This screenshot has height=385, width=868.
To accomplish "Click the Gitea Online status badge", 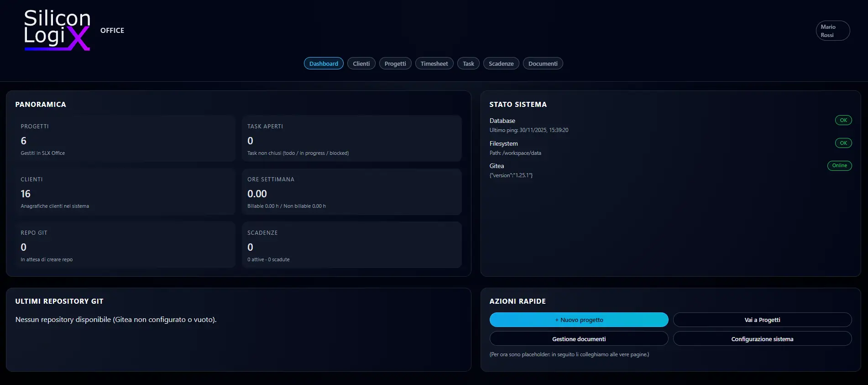I will tap(839, 166).
